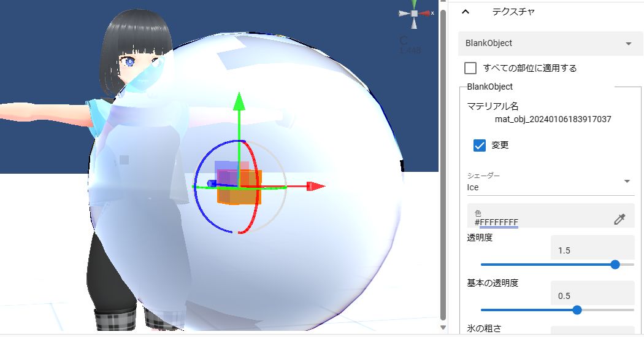Click the scrollbar down arrow
Viewport: 644px width, 337px height.
443,328
